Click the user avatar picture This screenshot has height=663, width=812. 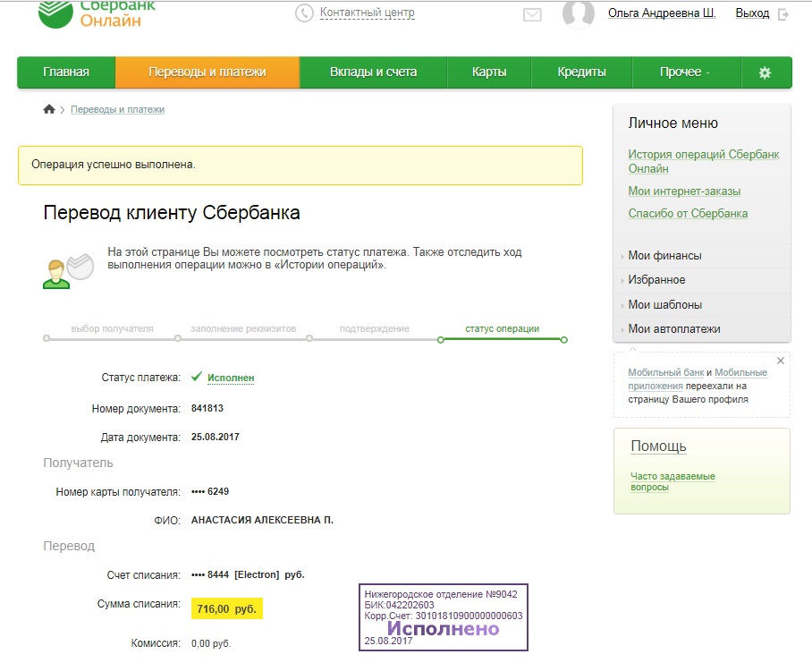(578, 13)
